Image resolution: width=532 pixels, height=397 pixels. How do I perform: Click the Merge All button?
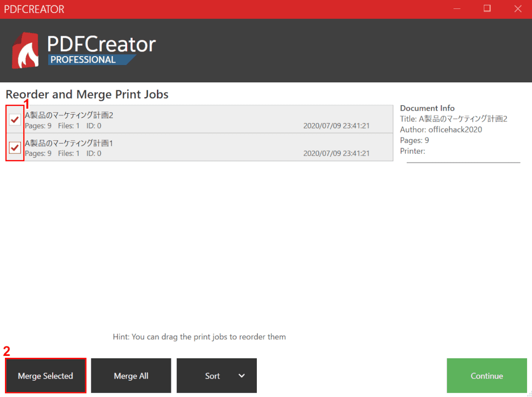pyautogui.click(x=131, y=376)
